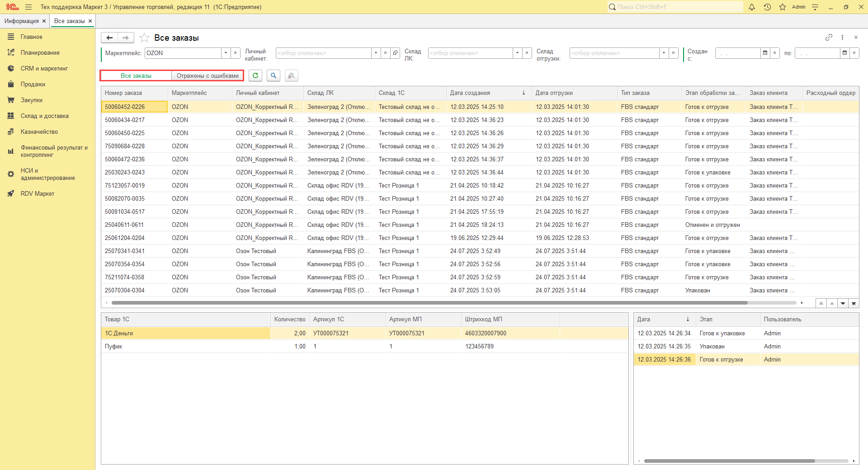Select order row 25040611-0611
Screen dimensions: 868x470
[125, 225]
